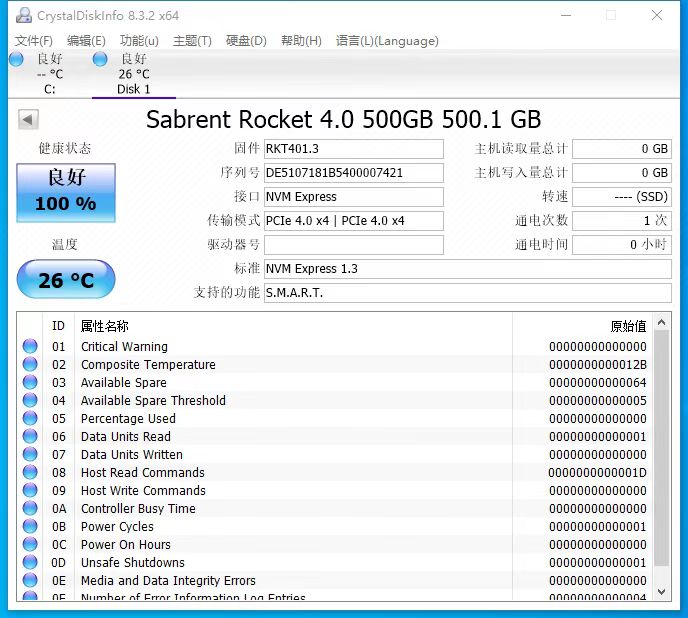Click status orb for Critical Warning row
Screen dimensions: 688x618
30,346
